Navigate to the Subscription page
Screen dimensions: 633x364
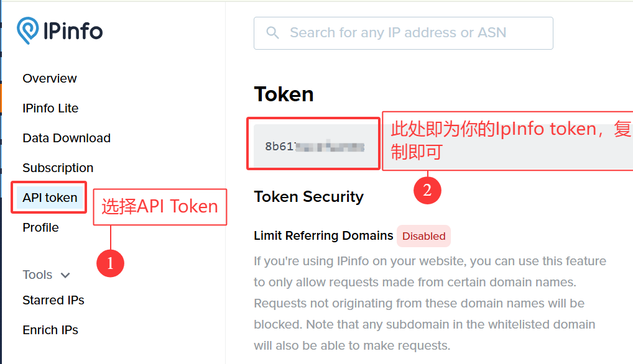pyautogui.click(x=58, y=168)
